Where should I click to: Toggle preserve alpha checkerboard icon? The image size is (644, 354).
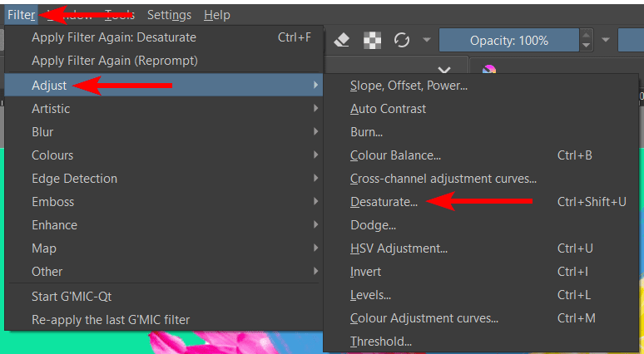374,40
